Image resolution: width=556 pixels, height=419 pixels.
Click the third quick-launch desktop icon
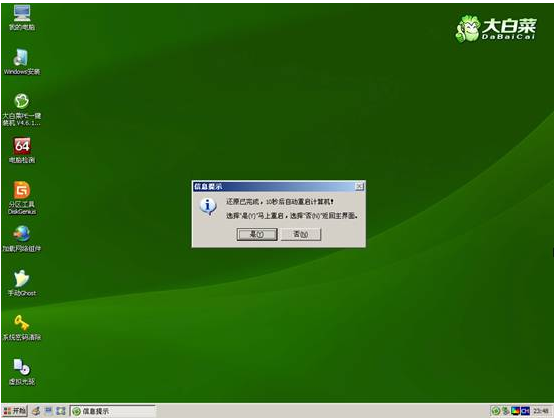(x=61, y=411)
